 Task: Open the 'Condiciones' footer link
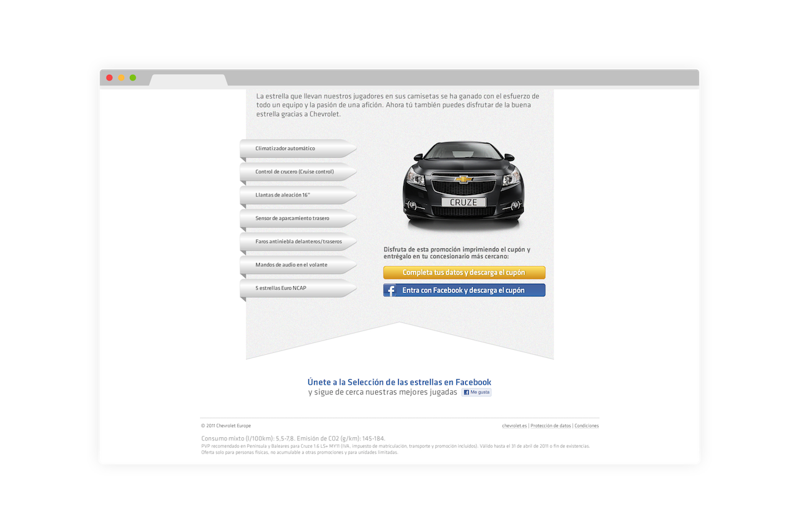click(587, 426)
